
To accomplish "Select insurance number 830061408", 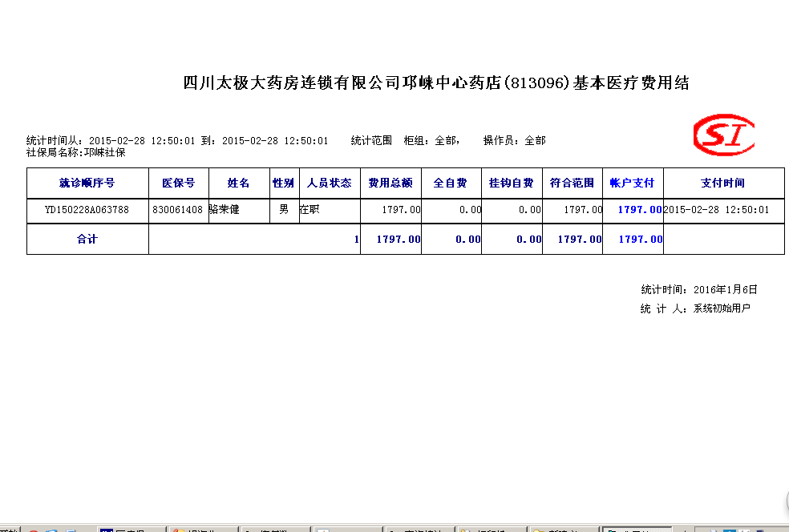I will (178, 210).
